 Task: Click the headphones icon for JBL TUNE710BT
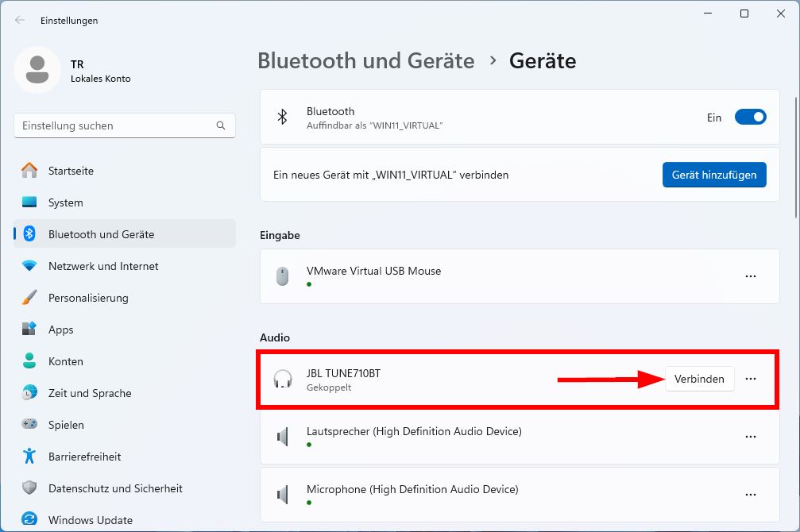pyautogui.click(x=283, y=379)
